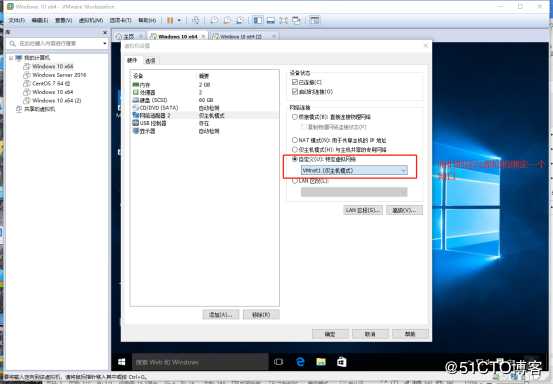Open the File (文件) menu
The image size is (553, 385).
[x=16, y=20]
